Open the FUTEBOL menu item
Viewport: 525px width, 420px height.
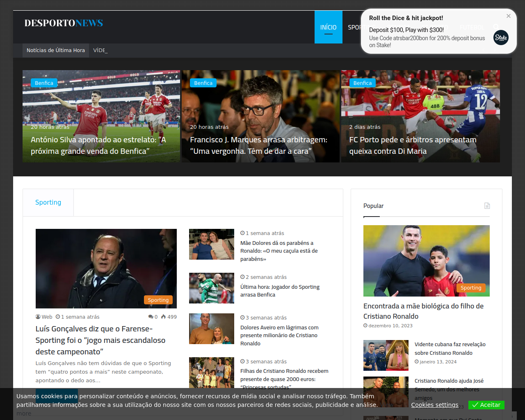pyautogui.click(x=472, y=27)
